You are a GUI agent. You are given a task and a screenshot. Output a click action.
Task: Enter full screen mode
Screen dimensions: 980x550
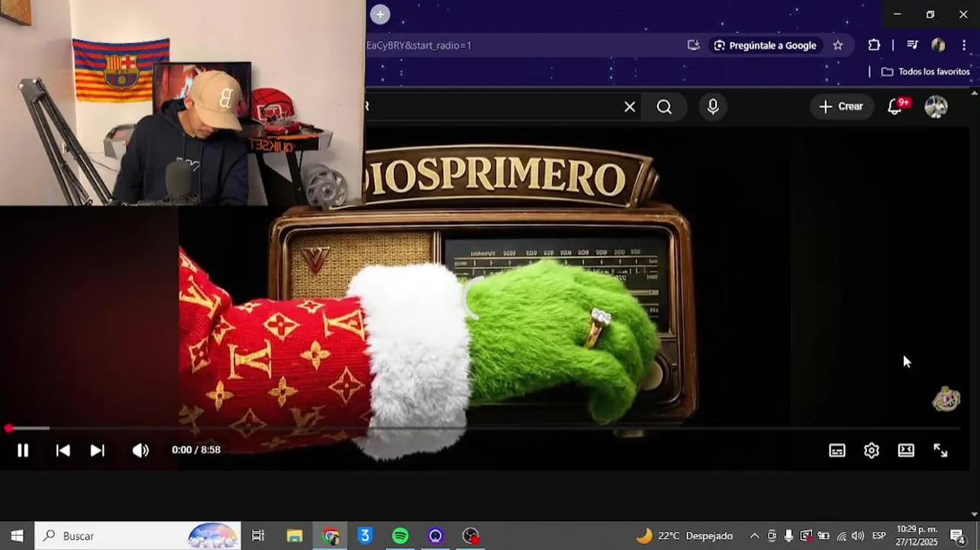point(940,450)
